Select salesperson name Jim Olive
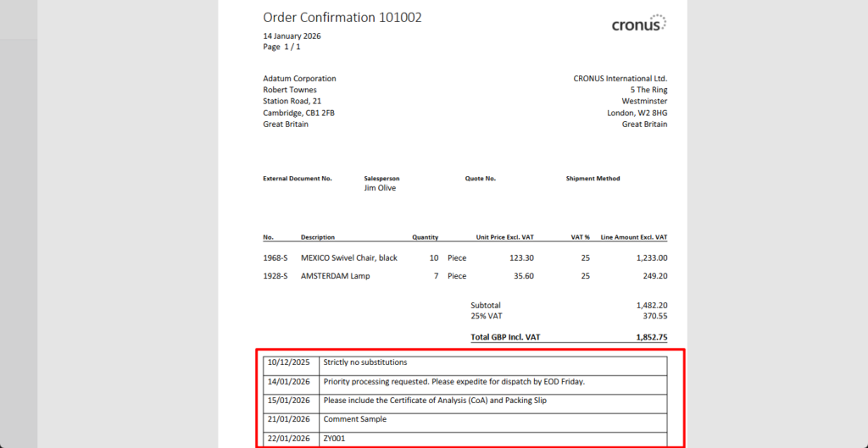The image size is (868, 448). (x=380, y=188)
